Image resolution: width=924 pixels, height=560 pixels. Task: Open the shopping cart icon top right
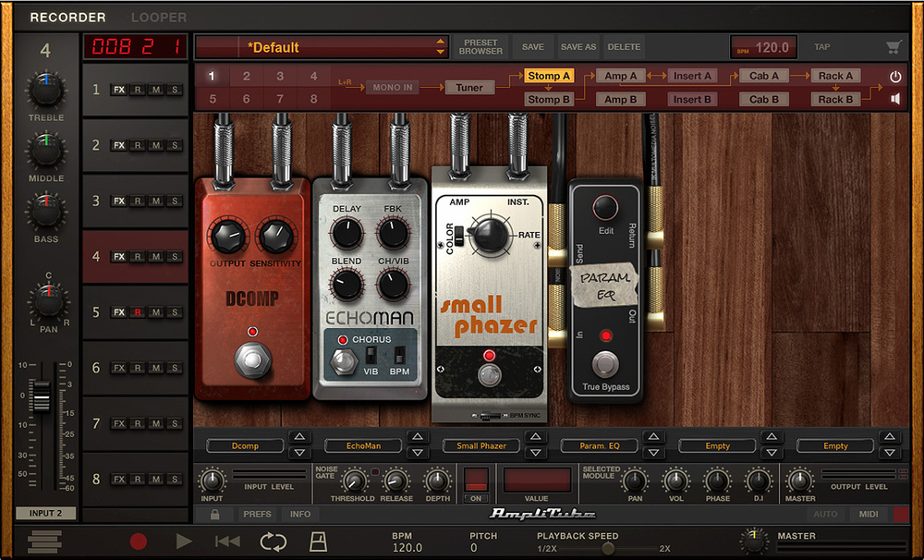[893, 46]
